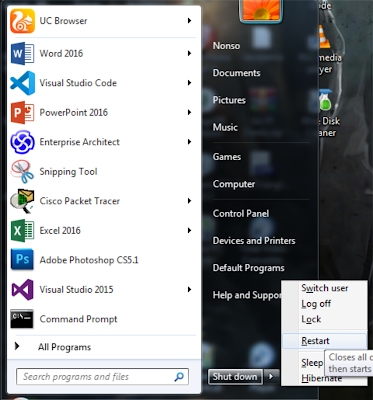Expand the Excel 2016 jump list arrow
The height and width of the screenshot is (400, 373).
(189, 230)
